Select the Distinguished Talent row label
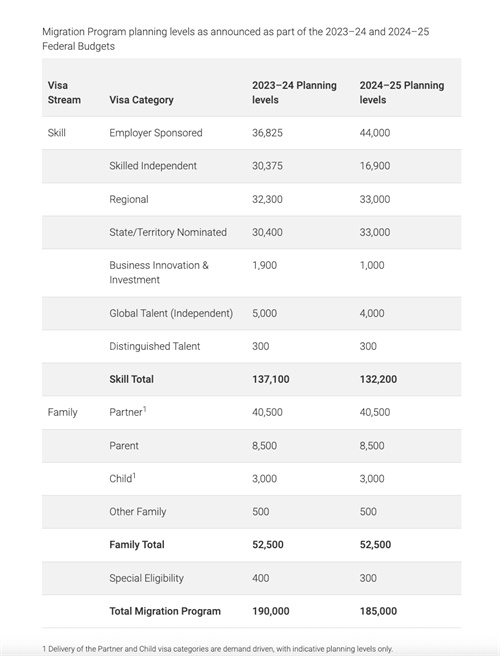Viewport: 500px width, 656px height. (x=155, y=346)
